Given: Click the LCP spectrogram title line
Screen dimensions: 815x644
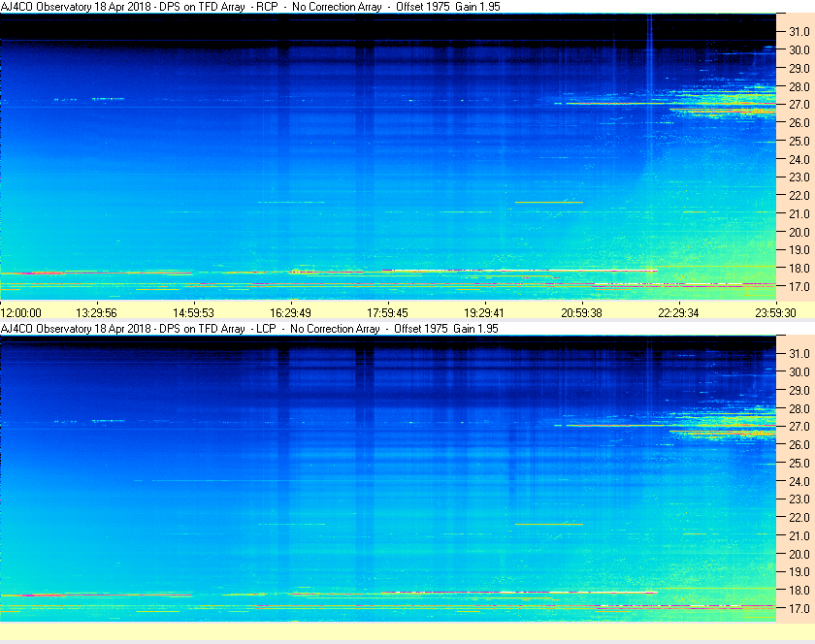Looking at the screenshot, I should pyautogui.click(x=249, y=329).
